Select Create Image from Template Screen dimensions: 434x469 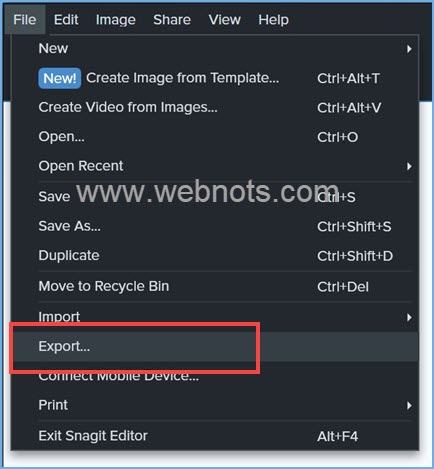tap(215, 78)
